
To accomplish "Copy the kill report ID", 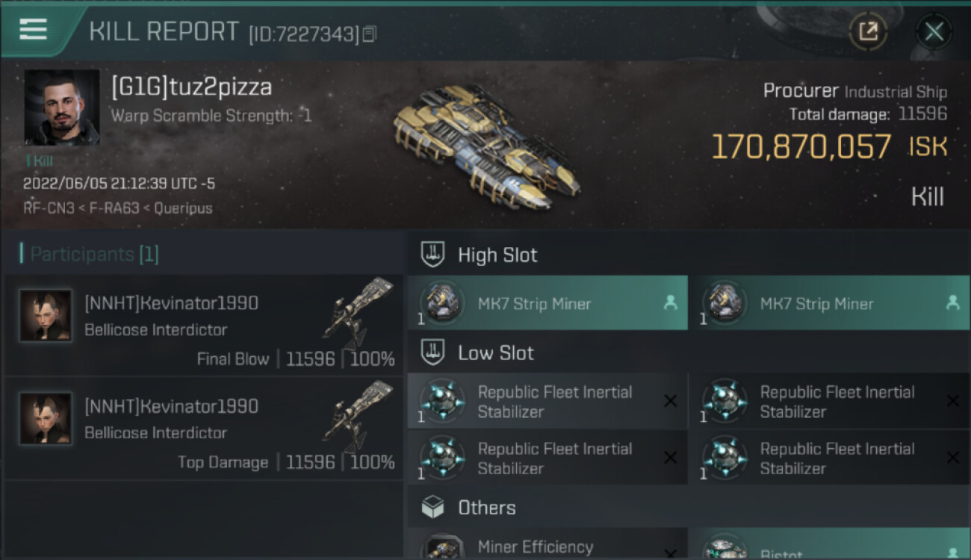I will (370, 34).
